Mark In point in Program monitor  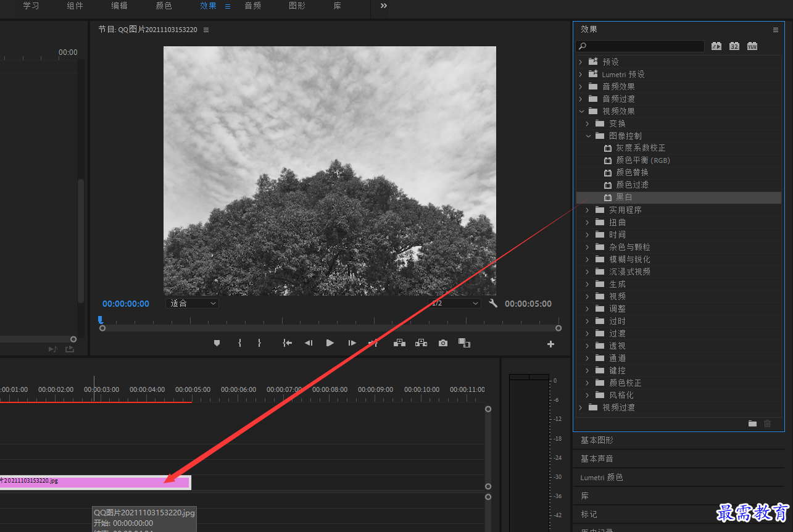(239, 343)
